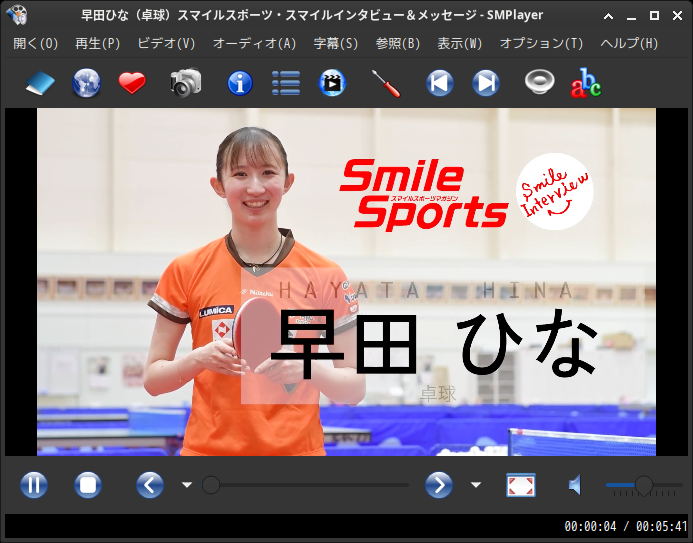The width and height of the screenshot is (693, 543).
Task: Roll up window with title bar up-arrow
Action: click(609, 16)
